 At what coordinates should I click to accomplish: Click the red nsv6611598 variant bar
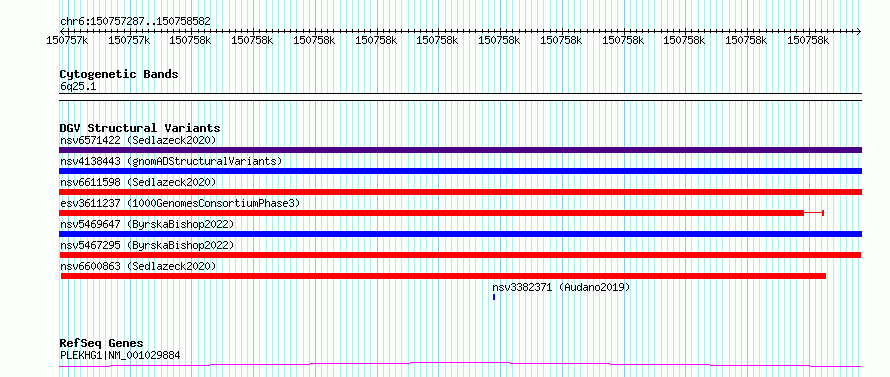point(460,192)
